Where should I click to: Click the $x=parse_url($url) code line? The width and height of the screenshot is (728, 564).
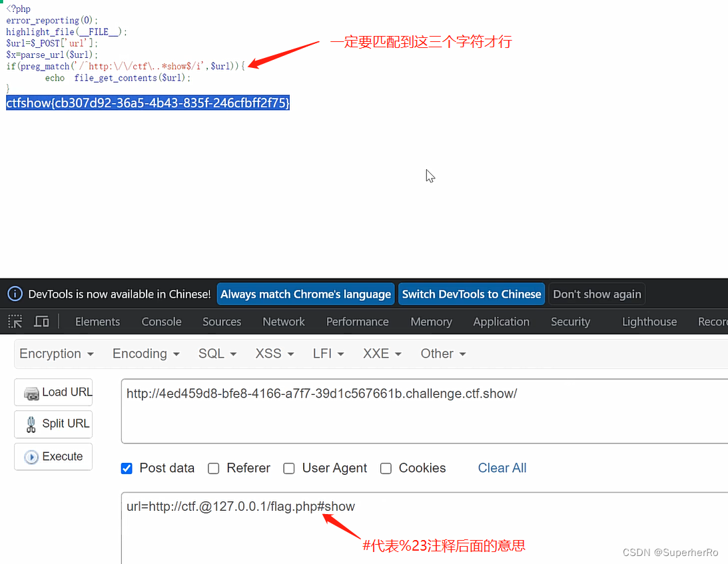click(52, 55)
